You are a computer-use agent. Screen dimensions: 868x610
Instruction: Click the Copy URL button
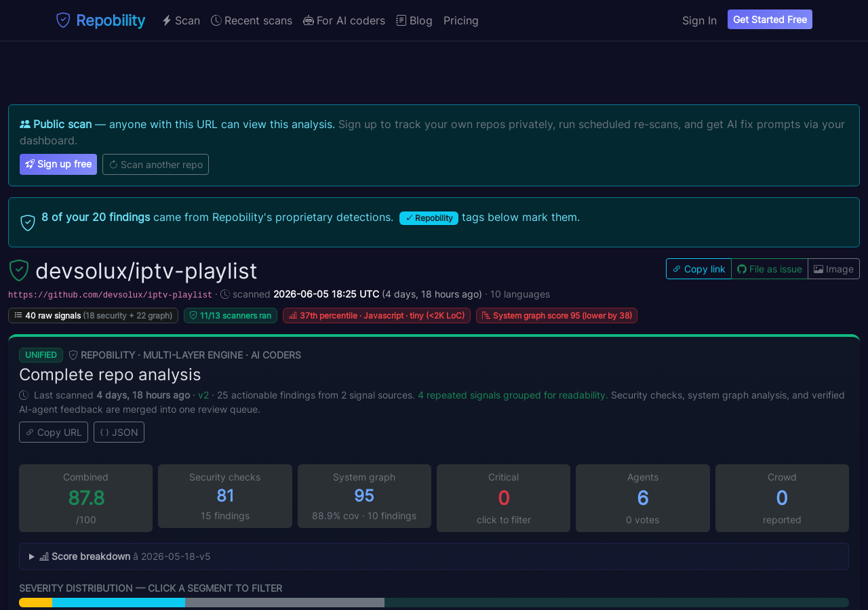point(54,432)
